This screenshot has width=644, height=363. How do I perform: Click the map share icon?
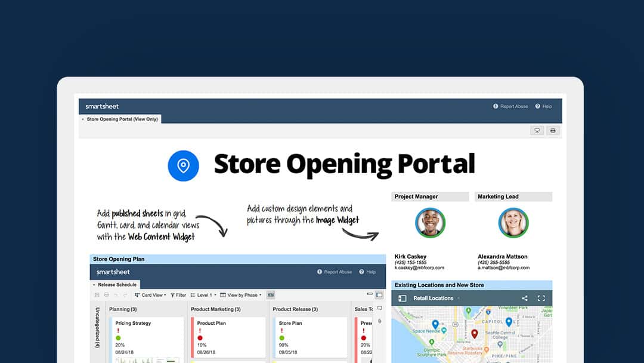(525, 298)
